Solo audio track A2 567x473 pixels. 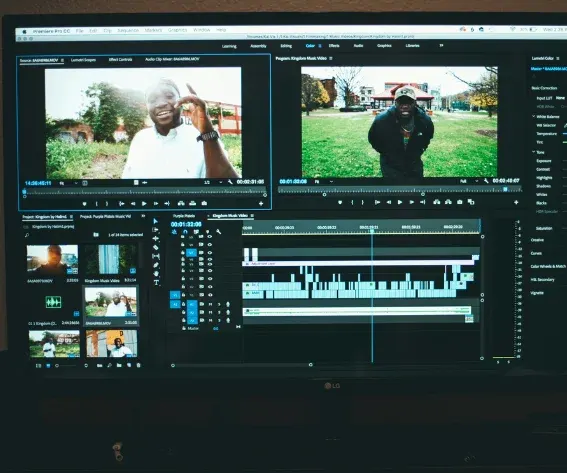coord(219,312)
